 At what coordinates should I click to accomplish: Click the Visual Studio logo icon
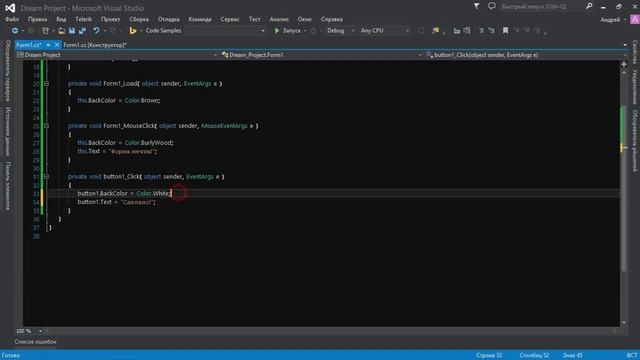pos(10,8)
